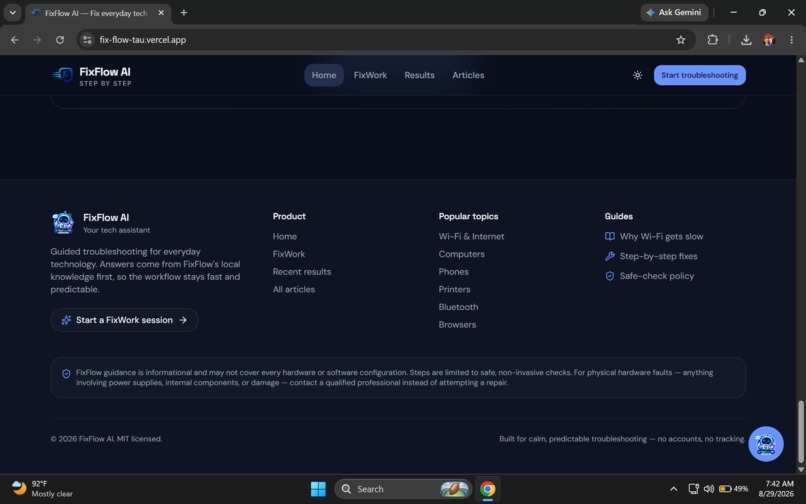The height and width of the screenshot is (504, 806).
Task: Open the Bluetooth topic link
Action: 459,307
